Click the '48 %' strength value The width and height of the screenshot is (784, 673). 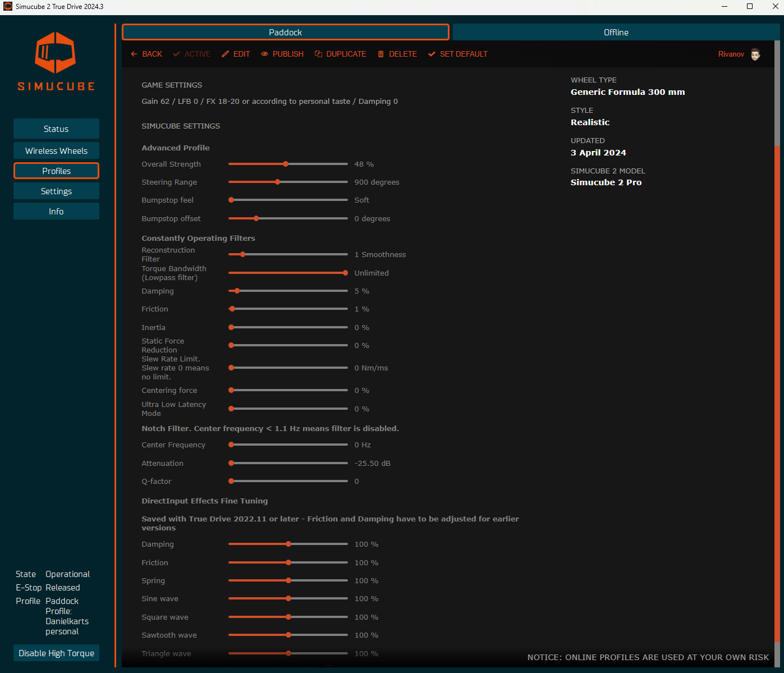point(364,164)
